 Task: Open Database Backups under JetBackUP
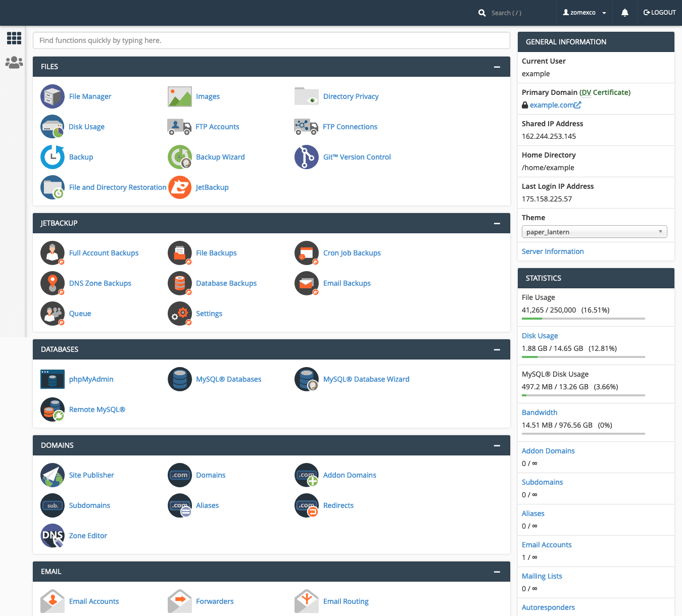coord(226,283)
